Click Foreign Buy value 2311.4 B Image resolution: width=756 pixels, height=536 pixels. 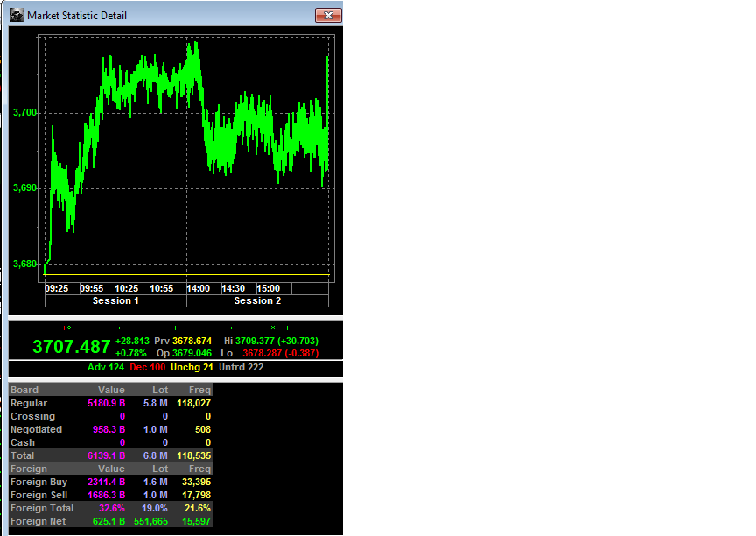[107, 482]
